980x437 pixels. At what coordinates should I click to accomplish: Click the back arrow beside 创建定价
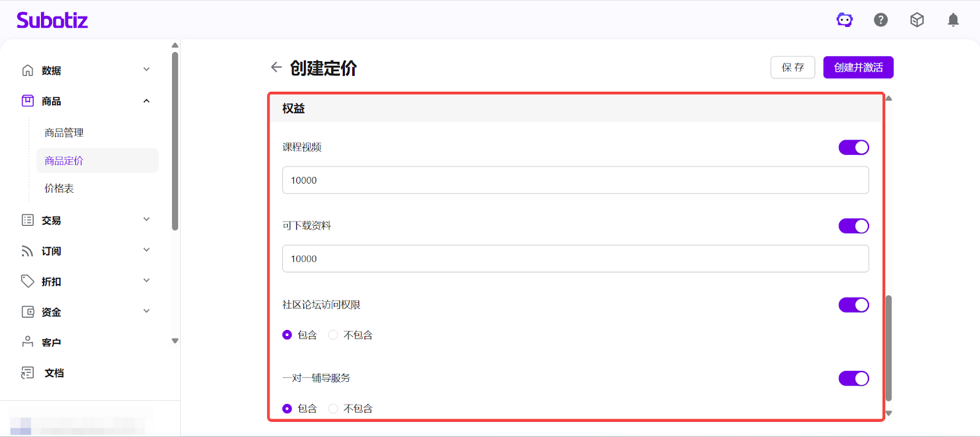(x=276, y=67)
